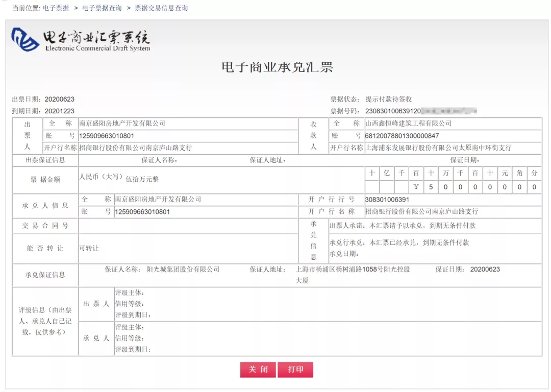Screen dimensions: 551x392
Task: Click the empty 交易合同号 field
Action: tap(188, 226)
